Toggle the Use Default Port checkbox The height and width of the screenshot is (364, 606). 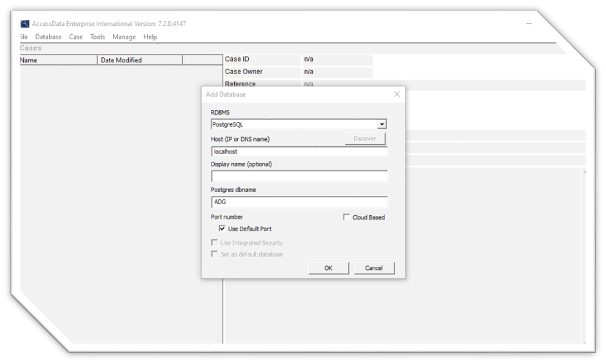(222, 229)
